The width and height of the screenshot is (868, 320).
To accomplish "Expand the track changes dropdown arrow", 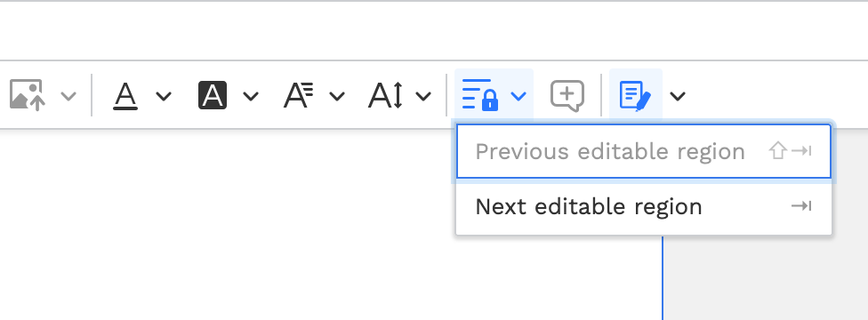I will point(678,96).
